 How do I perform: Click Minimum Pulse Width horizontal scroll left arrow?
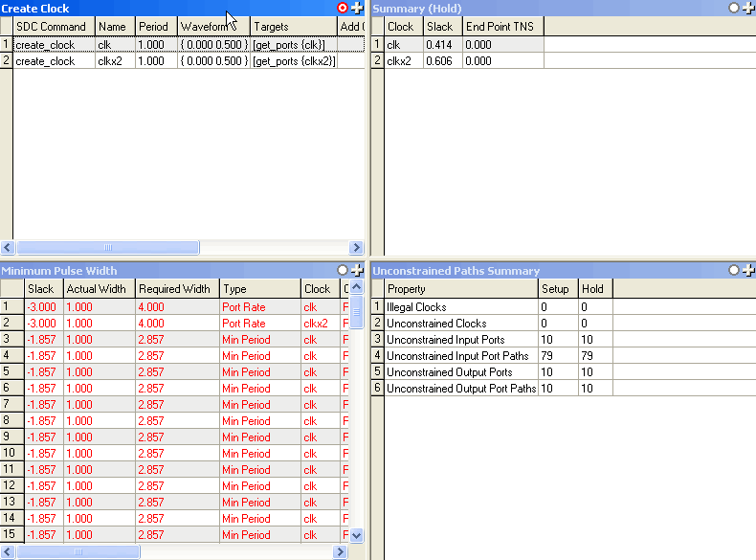point(8,552)
